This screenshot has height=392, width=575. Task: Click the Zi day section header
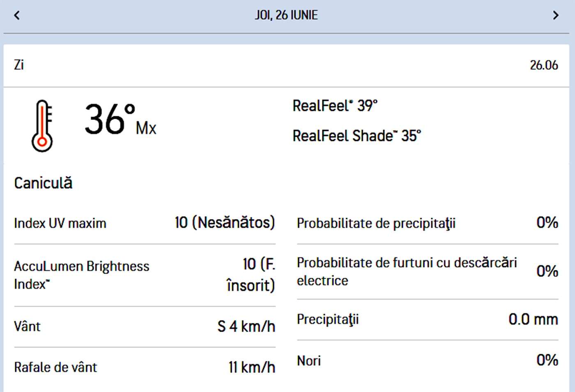(19, 65)
